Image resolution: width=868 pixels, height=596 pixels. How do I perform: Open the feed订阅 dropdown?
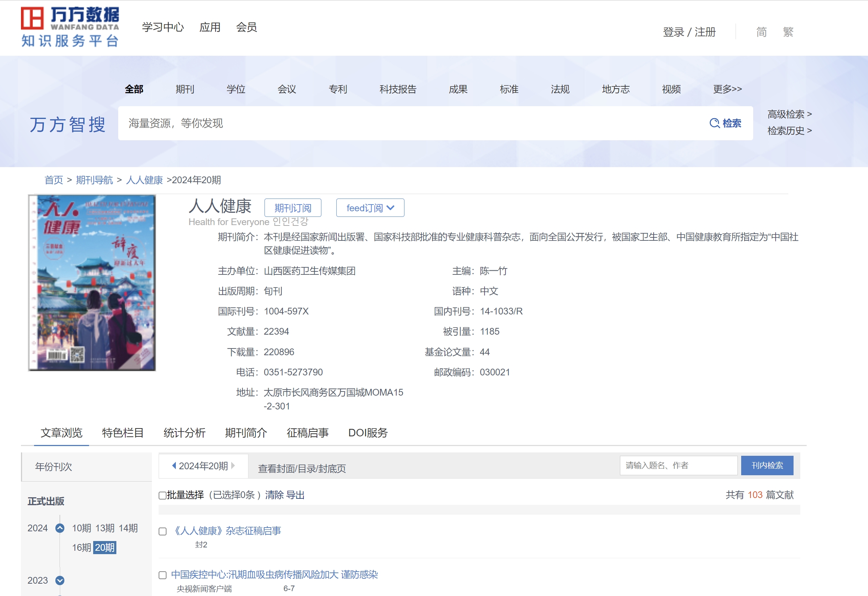pos(370,208)
